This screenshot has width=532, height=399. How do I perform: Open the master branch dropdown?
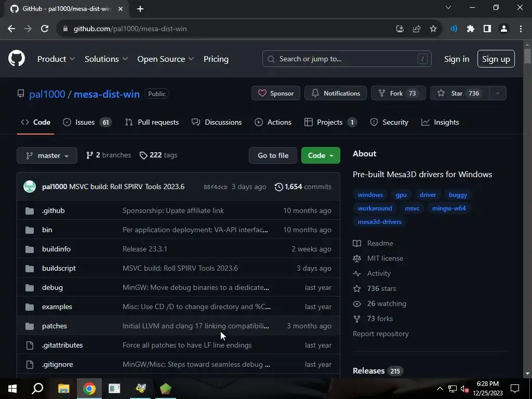pyautogui.click(x=47, y=155)
